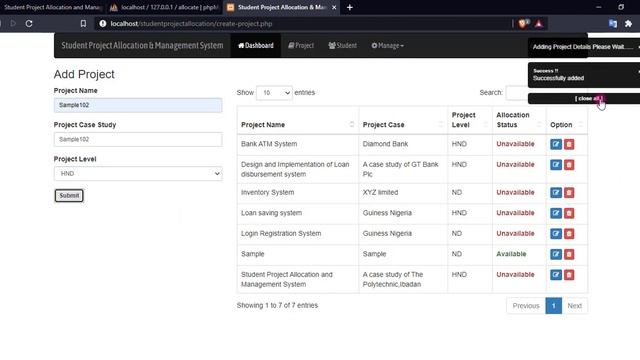
Task: Open the Project Level HND dropdown
Action: tap(138, 173)
